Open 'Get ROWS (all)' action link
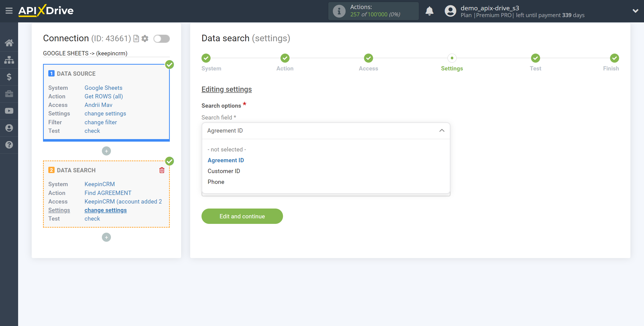This screenshot has width=644, height=326. pyautogui.click(x=104, y=96)
